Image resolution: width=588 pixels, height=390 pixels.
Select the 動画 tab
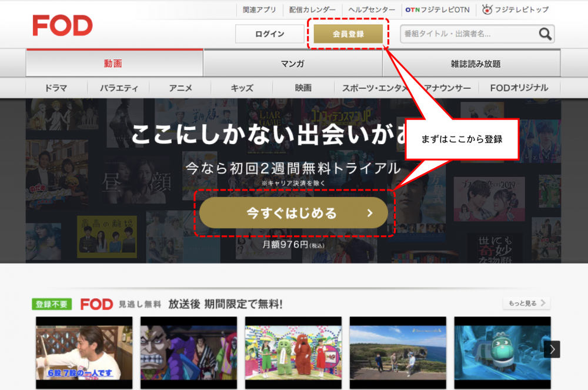click(115, 63)
